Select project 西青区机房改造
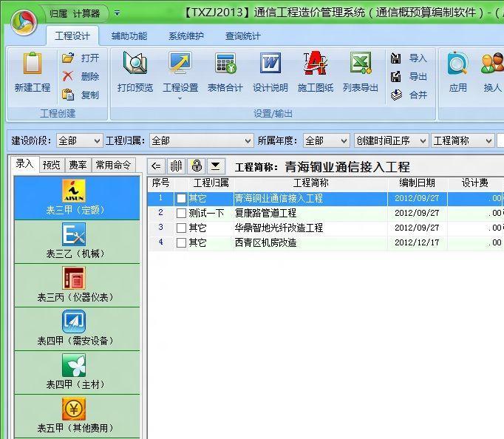Image resolution: width=504 pixels, height=439 pixels. pyautogui.click(x=265, y=242)
